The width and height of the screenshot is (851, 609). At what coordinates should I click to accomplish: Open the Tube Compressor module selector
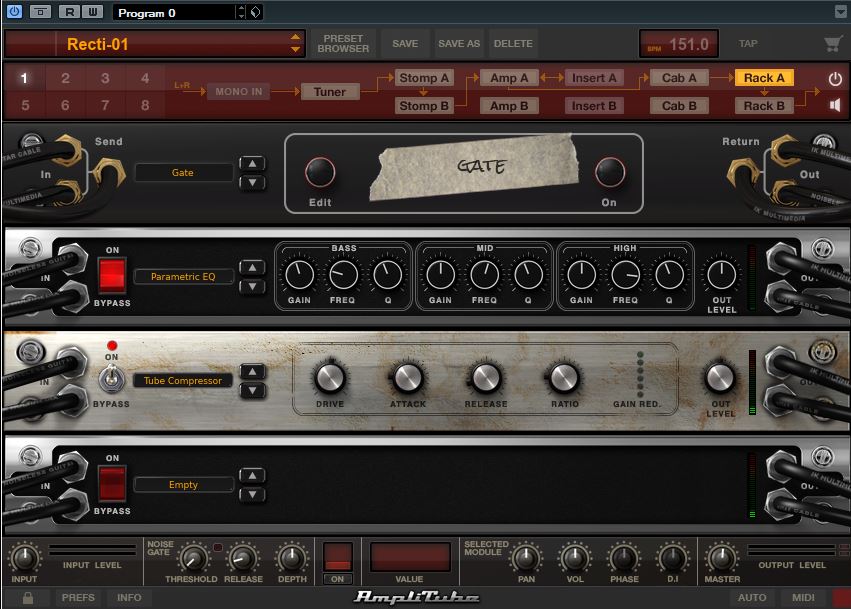[x=182, y=380]
